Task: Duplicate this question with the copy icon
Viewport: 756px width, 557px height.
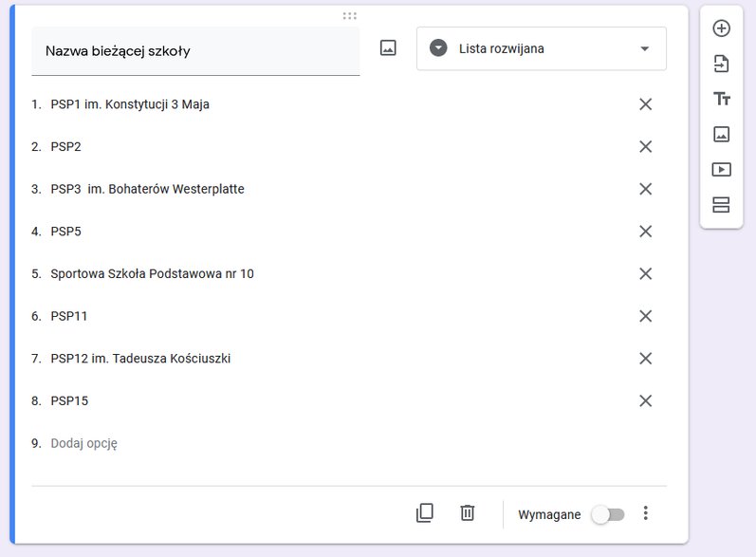Action: pyautogui.click(x=425, y=513)
